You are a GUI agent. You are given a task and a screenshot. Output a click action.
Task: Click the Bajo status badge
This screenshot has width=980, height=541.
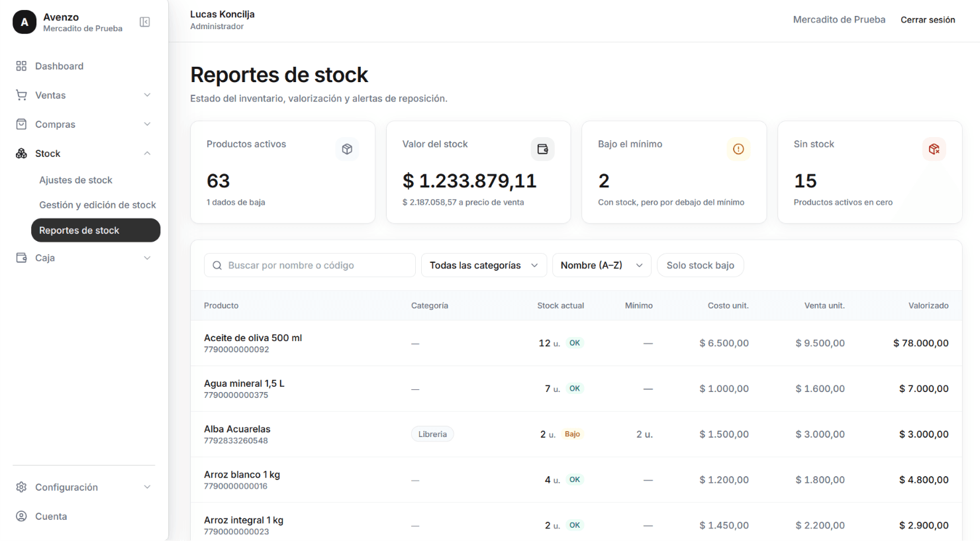(x=573, y=434)
